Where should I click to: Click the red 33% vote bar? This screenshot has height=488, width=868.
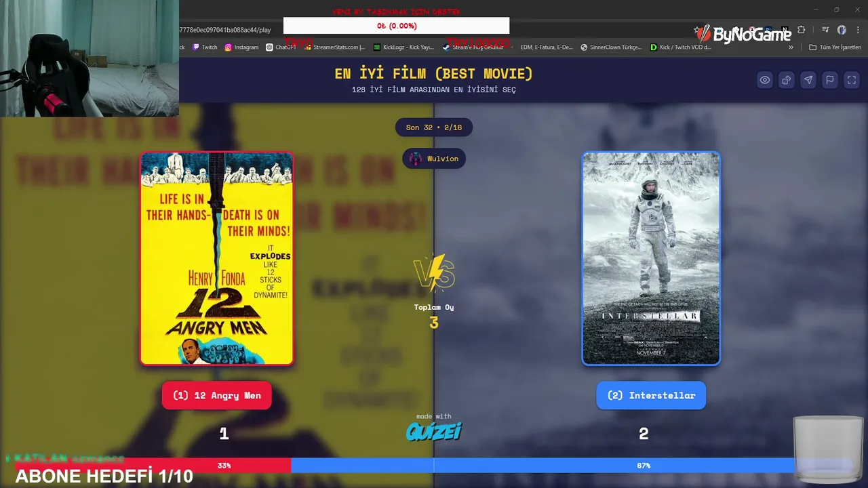tap(153, 466)
